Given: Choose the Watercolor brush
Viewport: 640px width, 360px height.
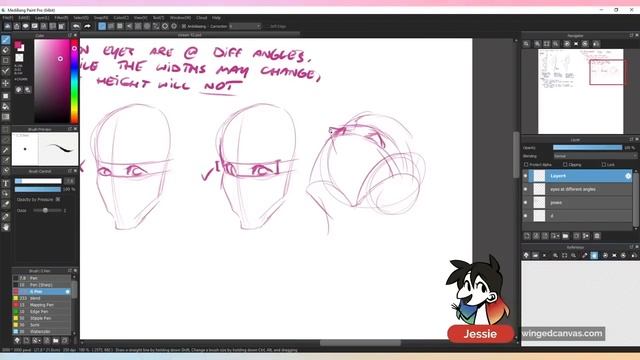Looking at the screenshot, I should click(x=42, y=331).
